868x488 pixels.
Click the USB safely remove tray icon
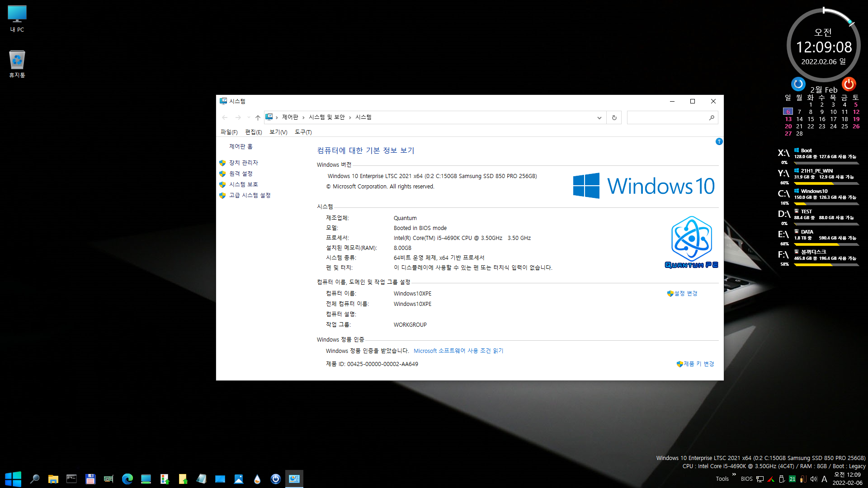[x=782, y=479]
